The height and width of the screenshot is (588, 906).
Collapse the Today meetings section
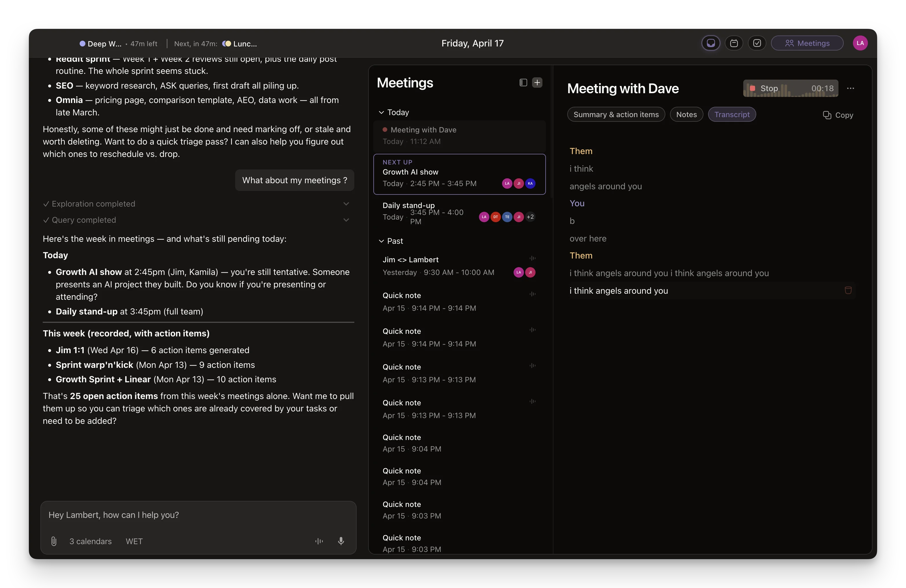click(x=381, y=112)
